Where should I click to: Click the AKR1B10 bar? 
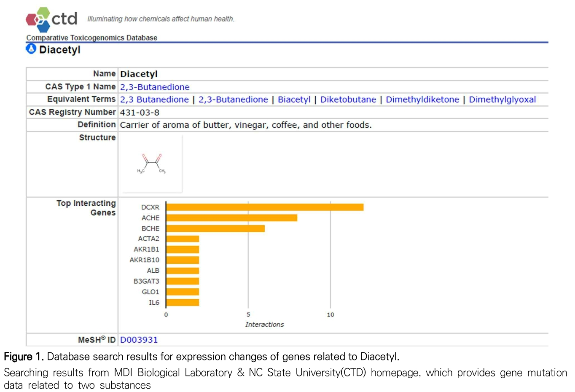(x=183, y=260)
